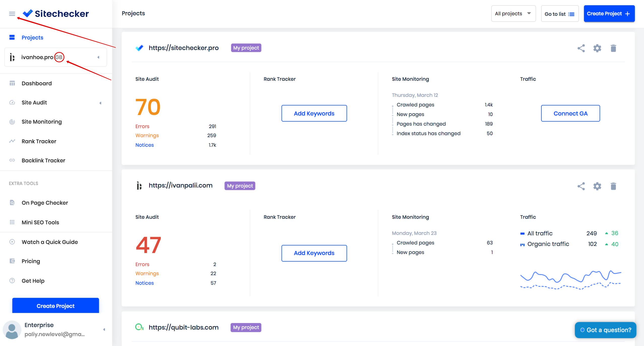644x346 pixels.
Task: Click the Site Monitoring sidebar icon
Action: point(12,121)
